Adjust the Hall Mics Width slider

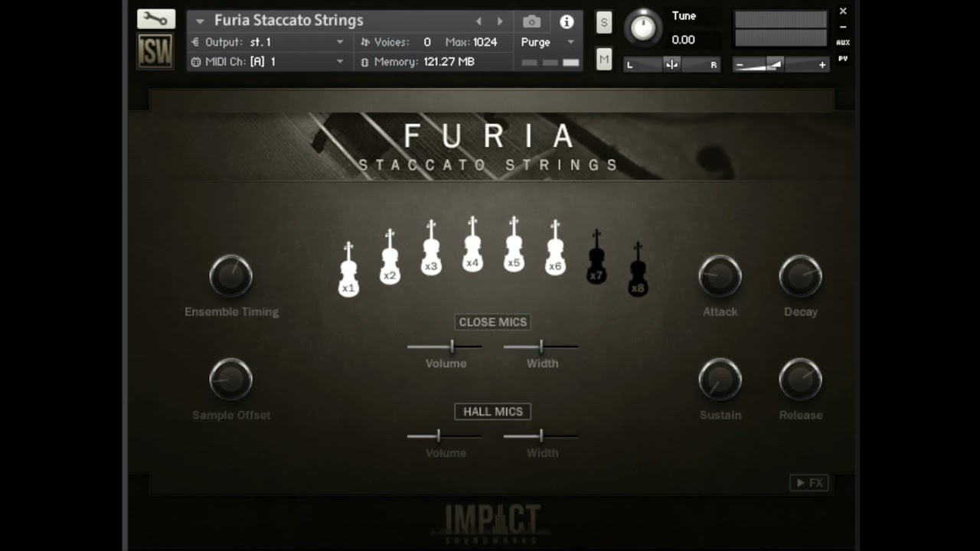(x=541, y=436)
